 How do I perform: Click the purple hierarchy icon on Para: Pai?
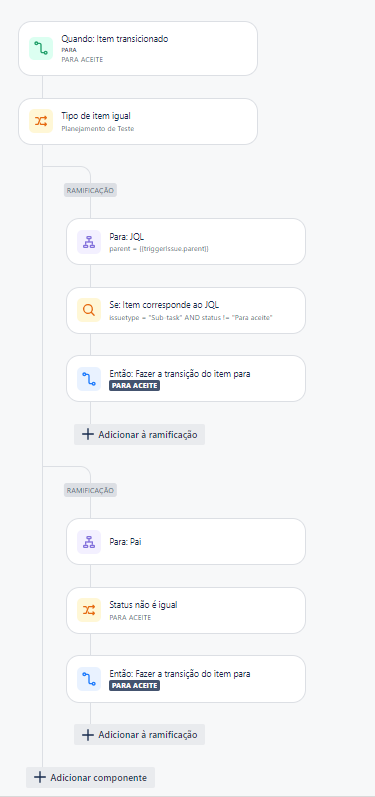(89, 541)
